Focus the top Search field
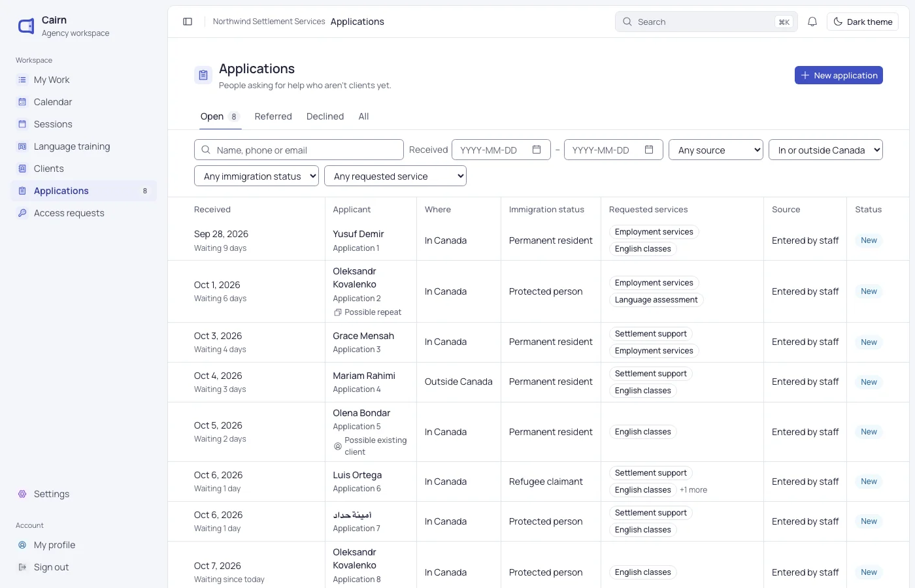Viewport: 915px width, 588px height. tap(706, 22)
